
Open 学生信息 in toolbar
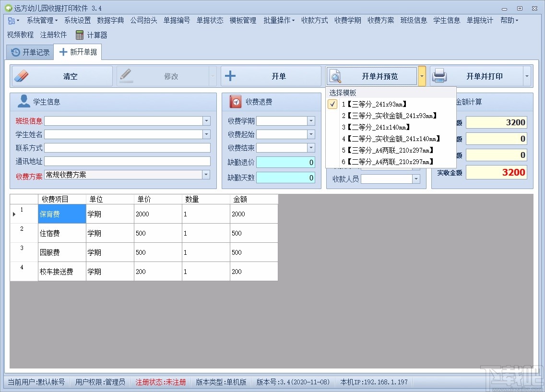pos(447,21)
